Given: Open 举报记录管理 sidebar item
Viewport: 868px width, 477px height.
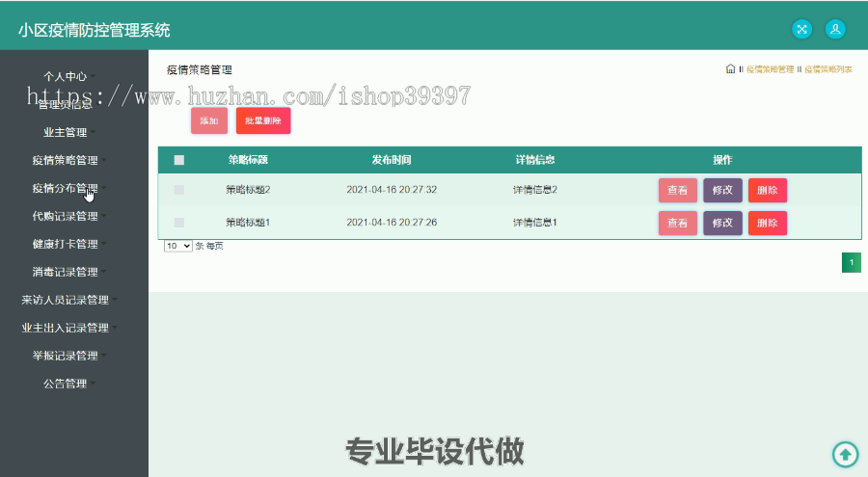Looking at the screenshot, I should pos(66,356).
